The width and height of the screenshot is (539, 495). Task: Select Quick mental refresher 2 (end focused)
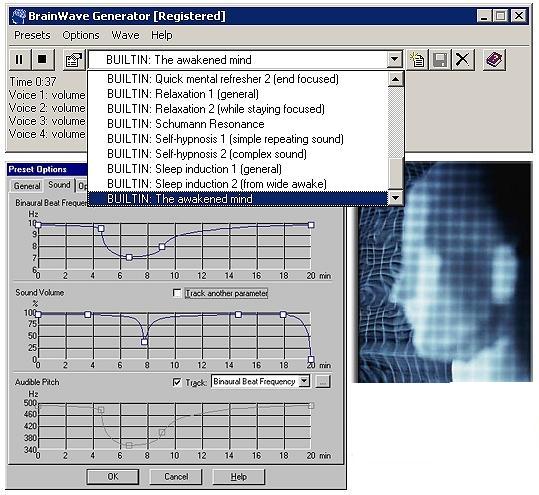238,79
